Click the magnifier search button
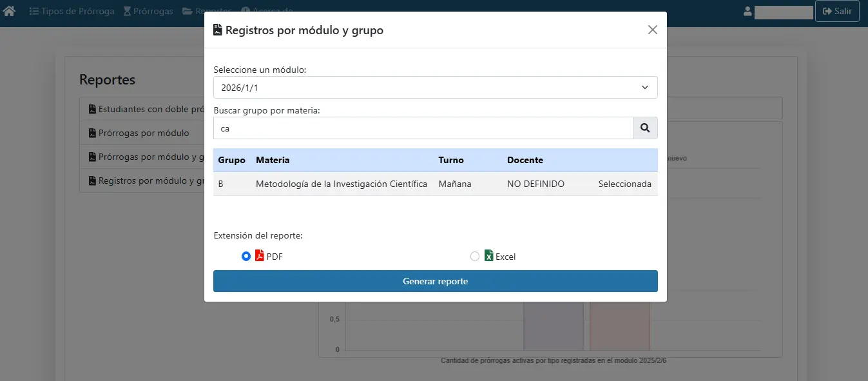This screenshot has width=868, height=381. coord(646,128)
